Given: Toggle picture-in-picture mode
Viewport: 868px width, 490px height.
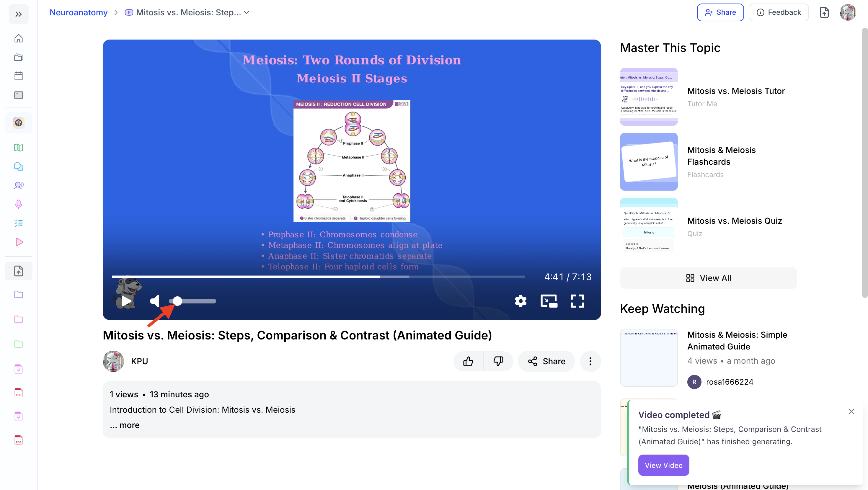Looking at the screenshot, I should 549,301.
